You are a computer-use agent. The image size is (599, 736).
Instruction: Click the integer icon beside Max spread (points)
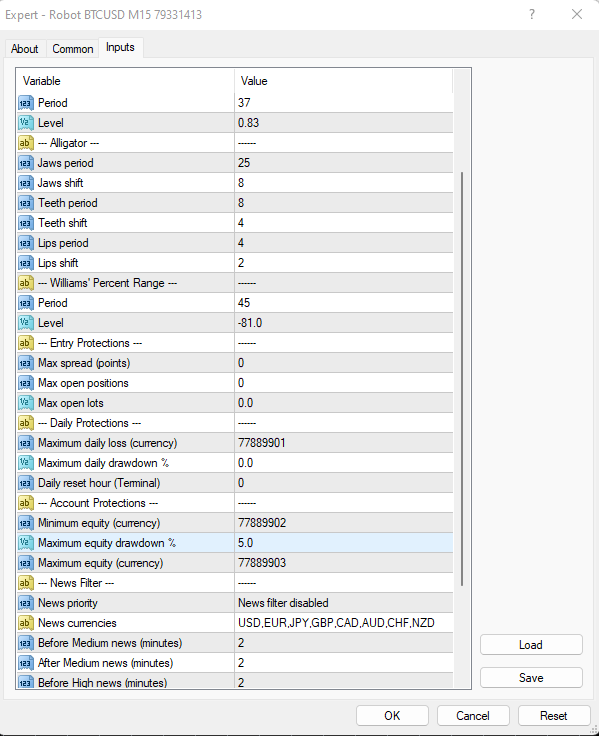[x=26, y=363]
